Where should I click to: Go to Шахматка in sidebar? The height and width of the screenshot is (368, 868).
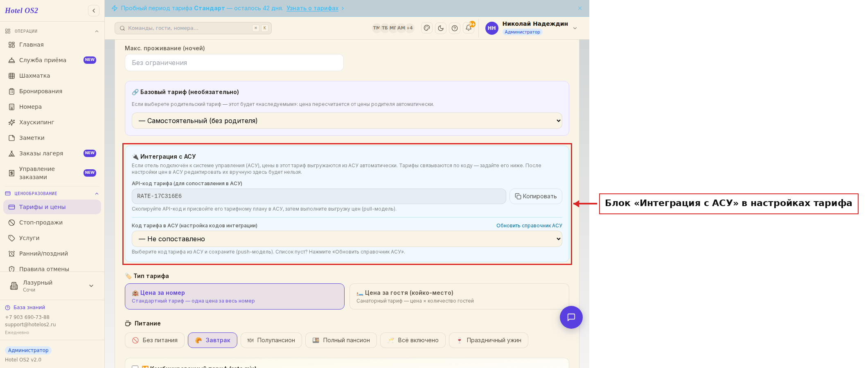coord(52,76)
